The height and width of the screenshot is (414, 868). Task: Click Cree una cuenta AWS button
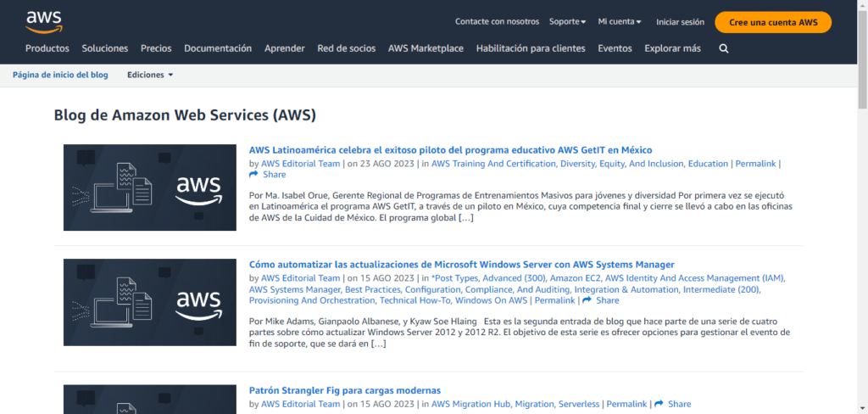[773, 22]
